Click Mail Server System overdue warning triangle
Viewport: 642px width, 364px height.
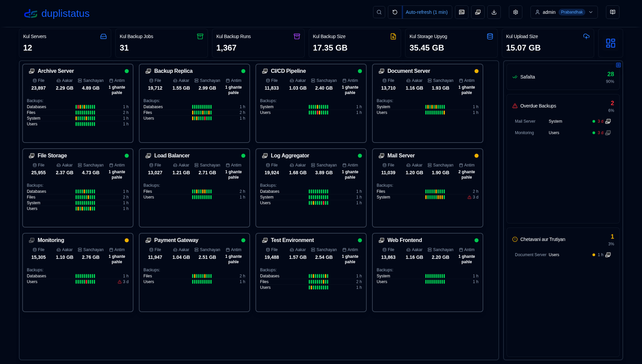point(469,197)
